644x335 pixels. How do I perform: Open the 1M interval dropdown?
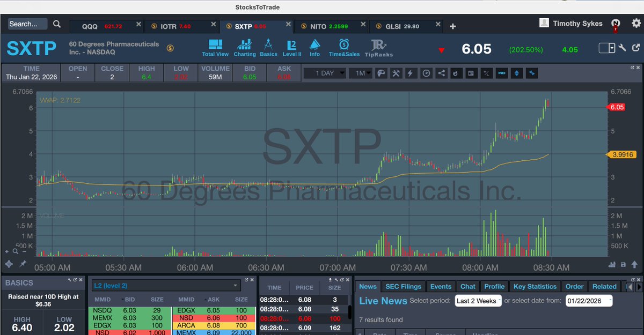(x=360, y=73)
